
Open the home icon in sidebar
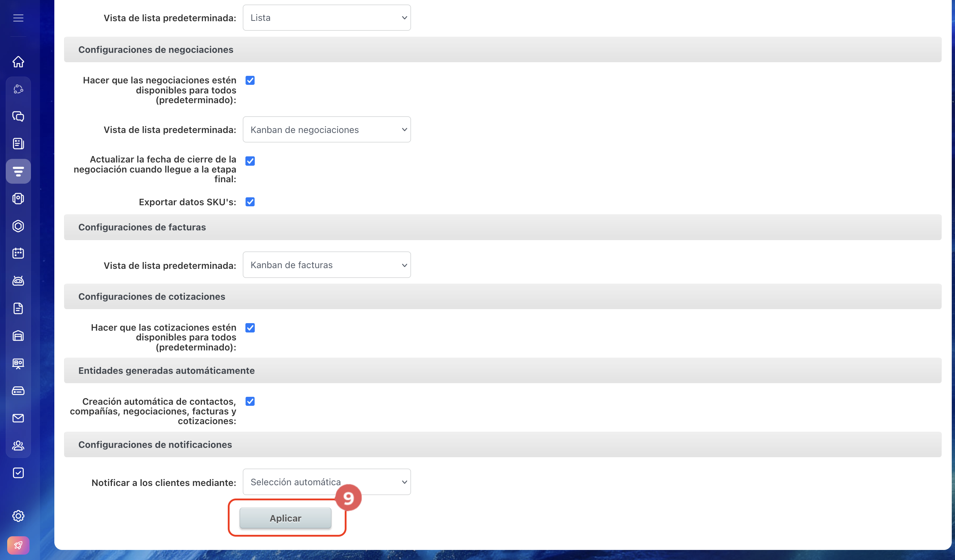coord(18,61)
